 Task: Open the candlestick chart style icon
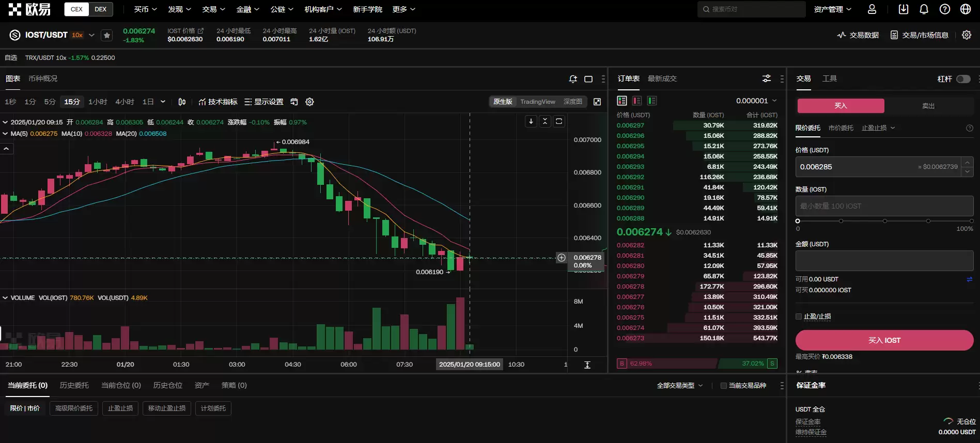tap(182, 102)
